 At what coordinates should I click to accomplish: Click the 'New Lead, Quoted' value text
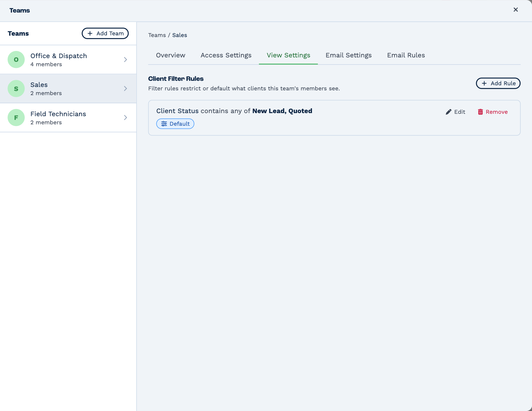tap(282, 111)
